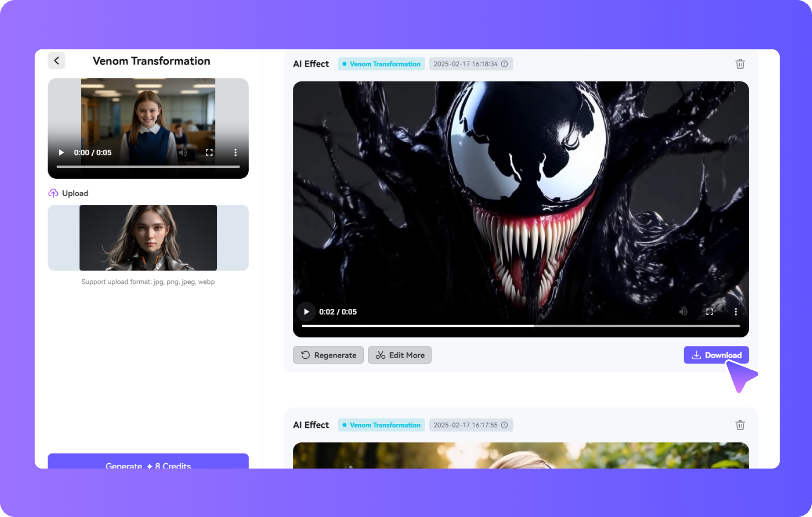
Task: Delete the 16:18:34 AI Effect result
Action: 740,64
